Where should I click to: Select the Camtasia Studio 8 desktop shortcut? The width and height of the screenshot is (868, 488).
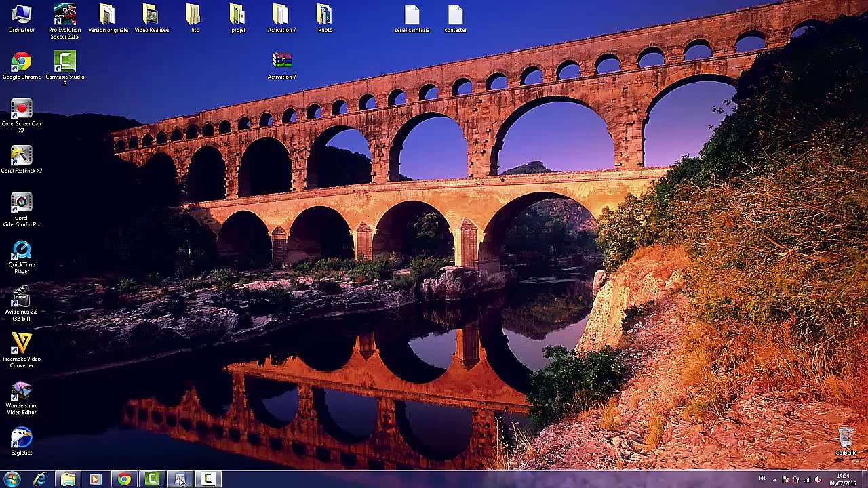(x=65, y=68)
